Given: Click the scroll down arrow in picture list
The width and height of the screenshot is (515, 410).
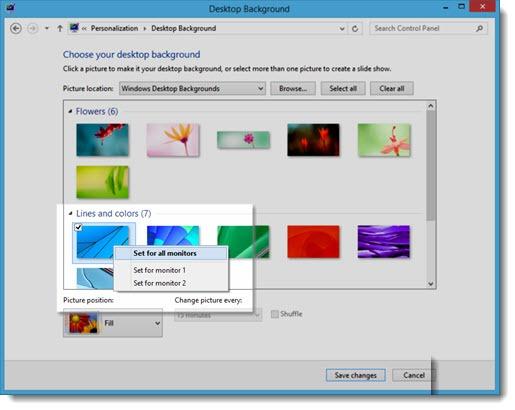Looking at the screenshot, I should [x=430, y=284].
